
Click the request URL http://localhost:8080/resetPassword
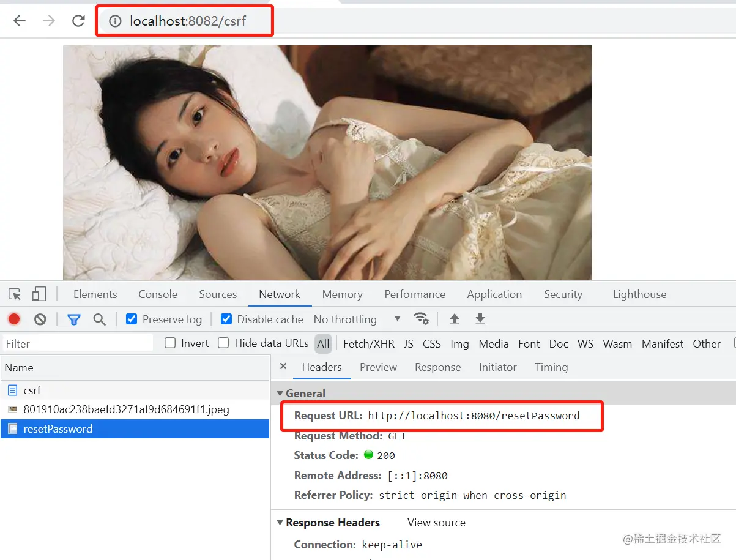click(474, 416)
